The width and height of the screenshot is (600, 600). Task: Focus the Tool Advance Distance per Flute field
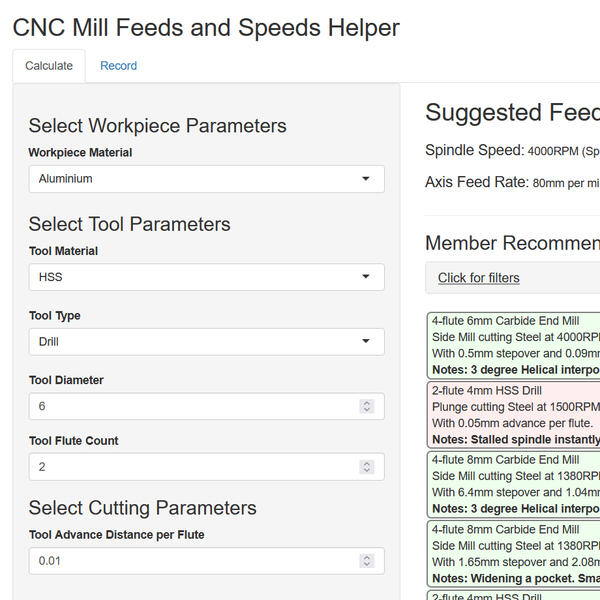pos(206,561)
